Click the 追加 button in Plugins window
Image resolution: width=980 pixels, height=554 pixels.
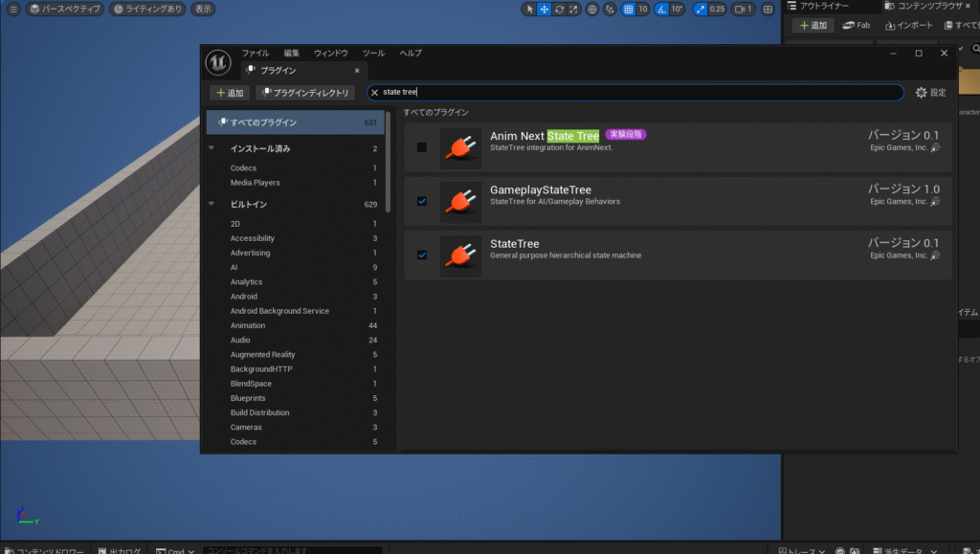click(230, 93)
